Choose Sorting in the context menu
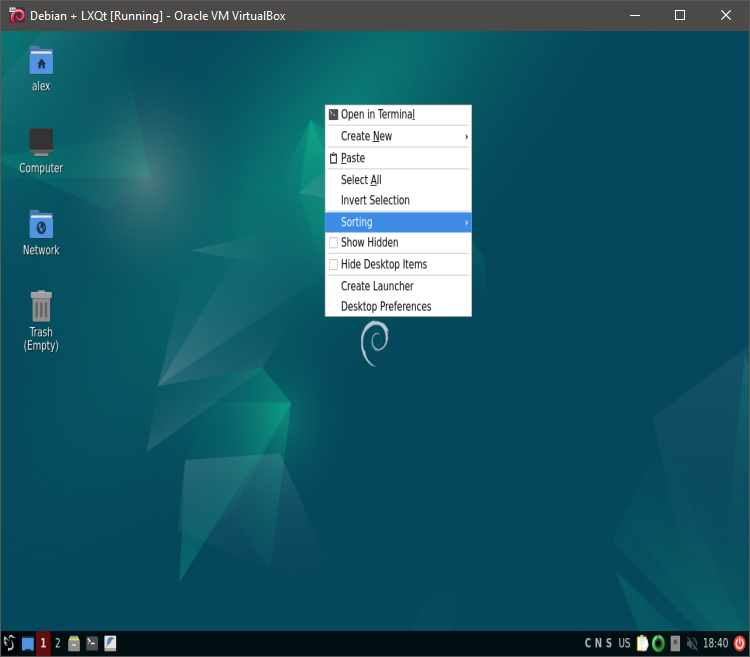 point(398,222)
